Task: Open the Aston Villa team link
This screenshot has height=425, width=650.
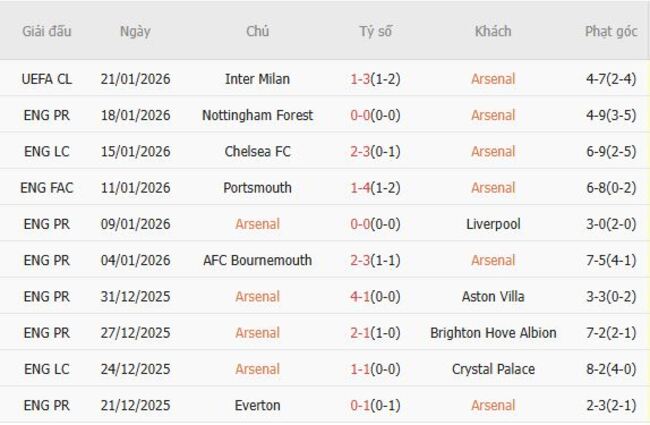Action: click(493, 296)
